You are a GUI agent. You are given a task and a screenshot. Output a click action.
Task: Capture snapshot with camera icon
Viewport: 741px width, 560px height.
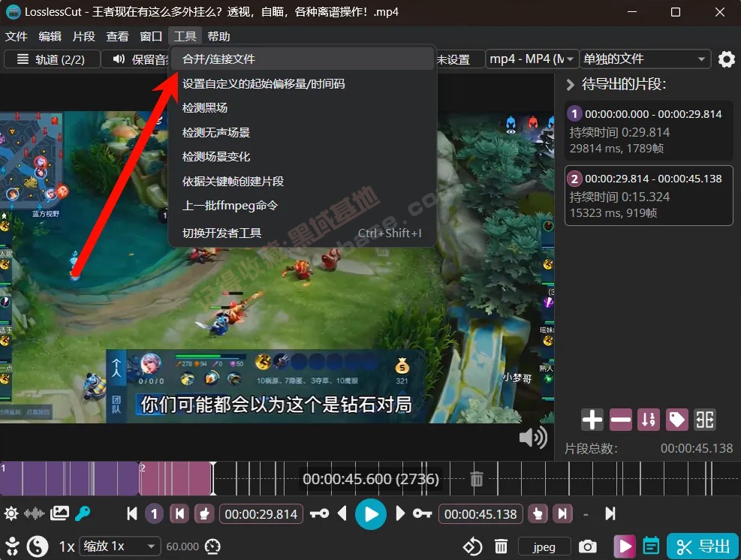[x=587, y=546]
